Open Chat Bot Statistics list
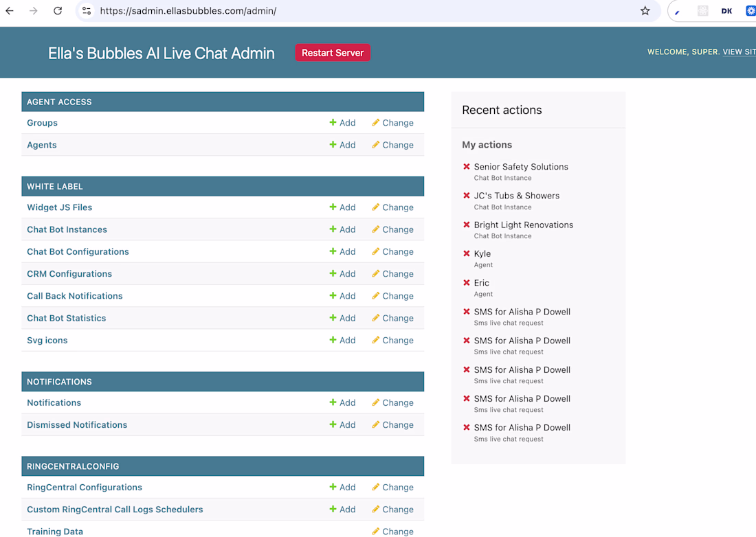This screenshot has width=756, height=537. pos(66,319)
